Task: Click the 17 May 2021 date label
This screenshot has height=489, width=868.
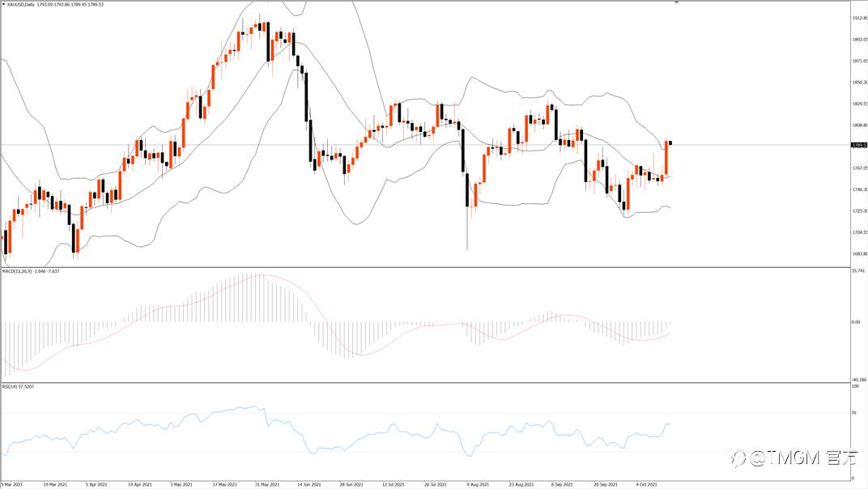Action: pos(225,485)
